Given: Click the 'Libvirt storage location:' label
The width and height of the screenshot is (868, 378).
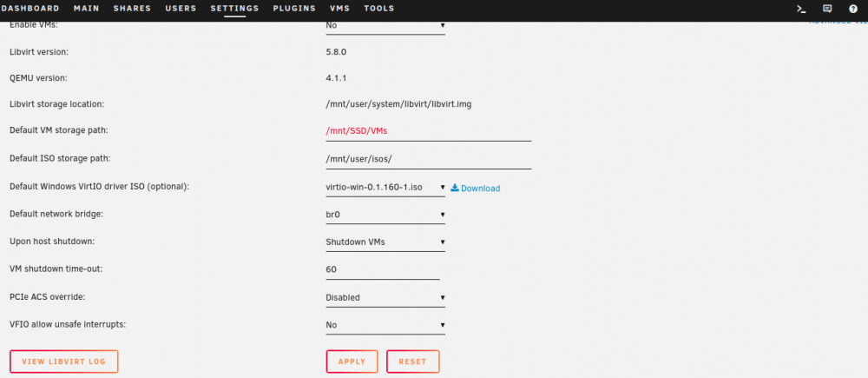Looking at the screenshot, I should tap(57, 104).
